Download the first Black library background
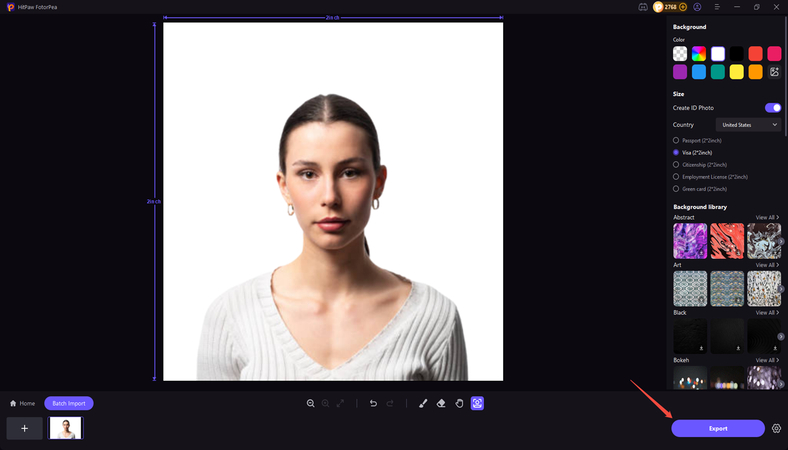Viewport: 788px width, 450px height. (702, 348)
